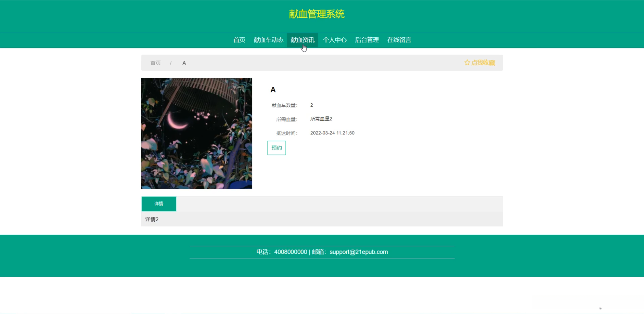
Task: Click the 详情2 content text
Action: click(x=152, y=219)
